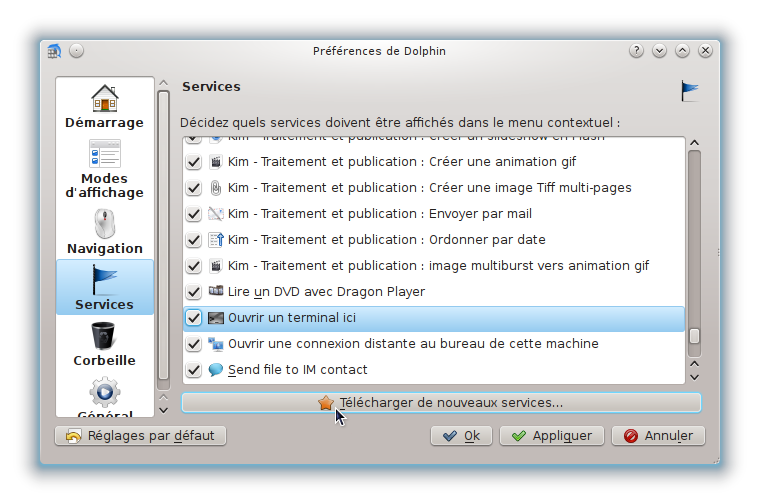Click Télécharger de nouveaux services button
Viewport: 760px width, 504px height.
click(441, 403)
